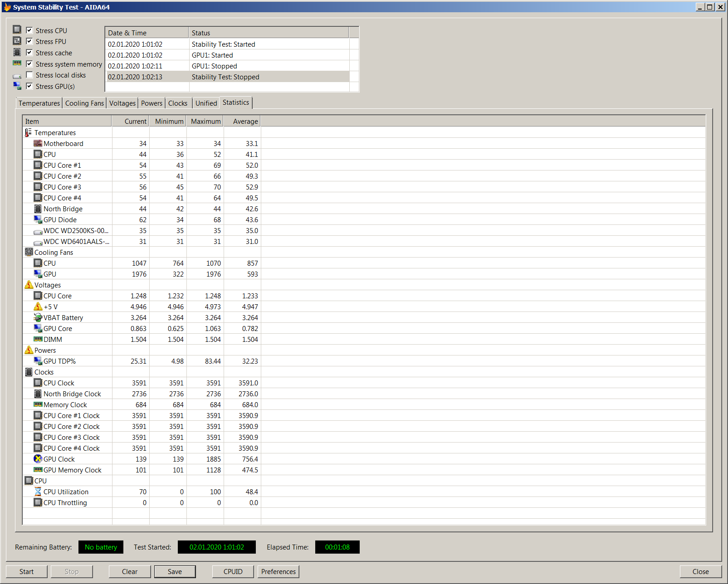728x584 pixels.
Task: Click the North Bridge temperature chip icon
Action: click(38, 209)
